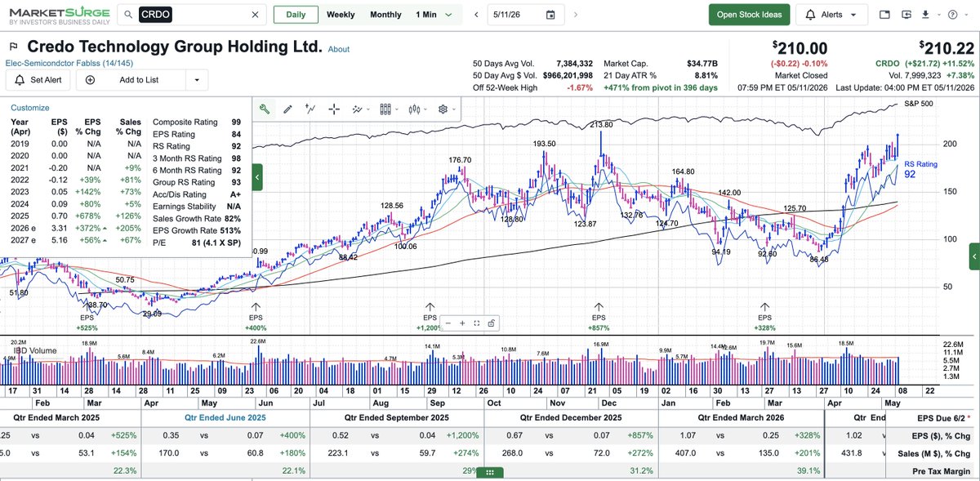Expand the Add to List dropdown arrow
Viewport: 980px width, 481px height.
[x=197, y=79]
